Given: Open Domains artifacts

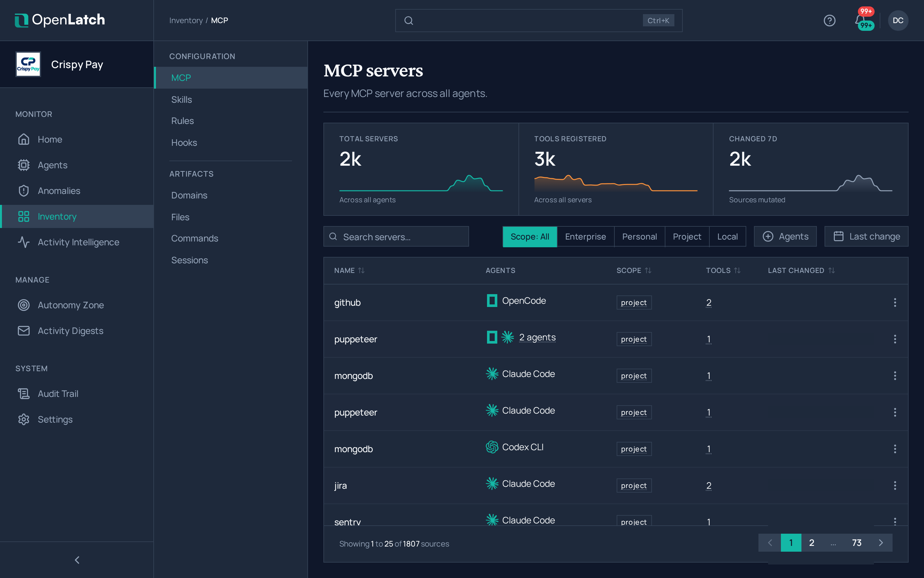Looking at the screenshot, I should 231,195.
